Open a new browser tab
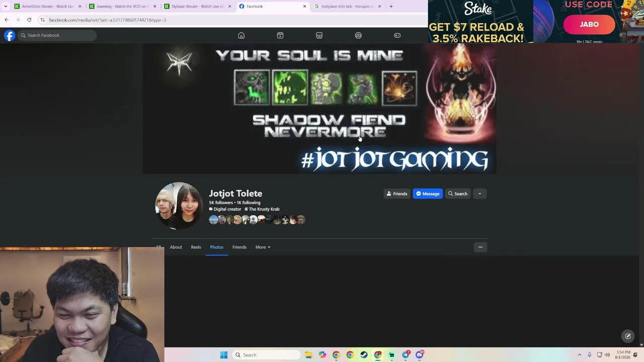This screenshot has width=644, height=362. (x=391, y=7)
